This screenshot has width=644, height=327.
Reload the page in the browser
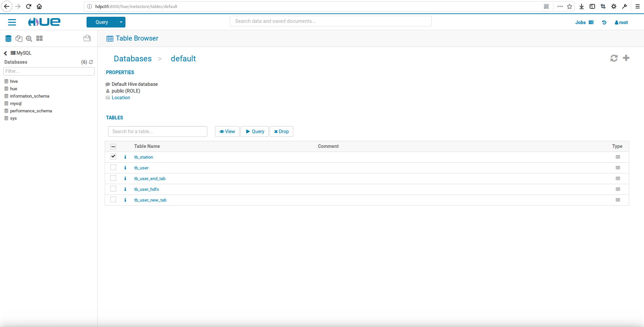point(29,6)
